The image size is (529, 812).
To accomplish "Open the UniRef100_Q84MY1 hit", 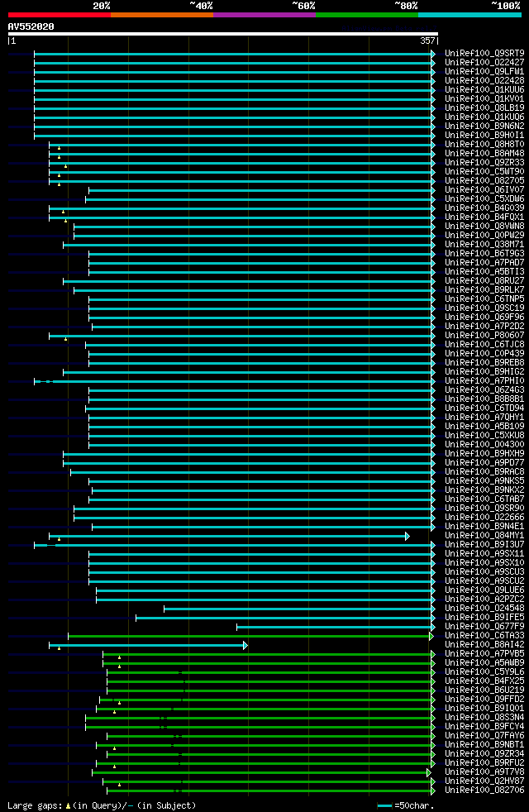I will (x=484, y=536).
